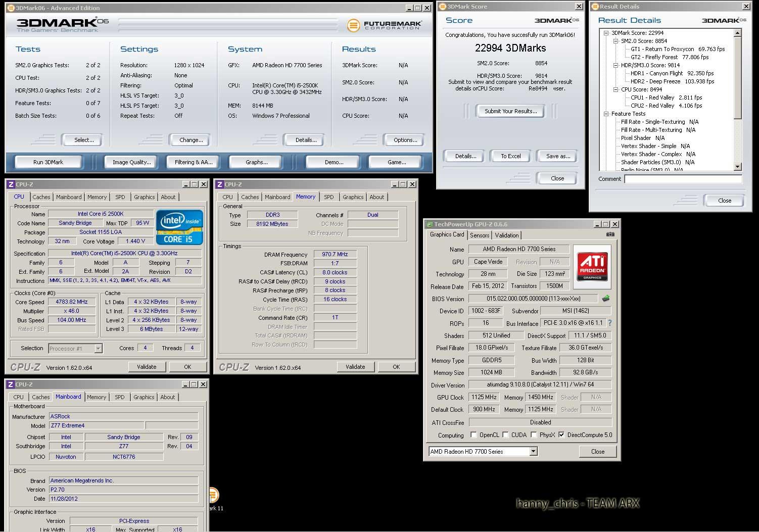This screenshot has height=532, width=759.
Task: Click the BIOS save chip icon in GPU-Z
Action: 606,299
